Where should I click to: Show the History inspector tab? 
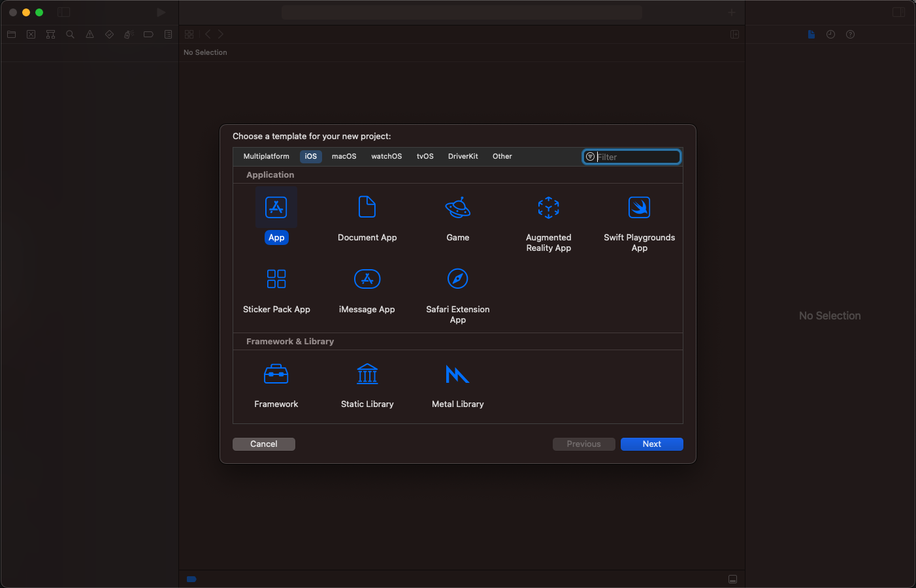(x=831, y=35)
